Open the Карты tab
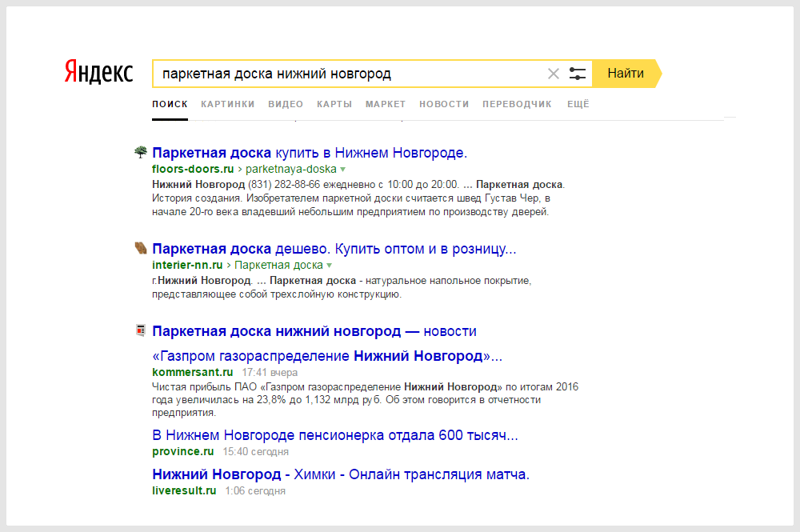Image resolution: width=800 pixels, height=532 pixels. (x=334, y=104)
